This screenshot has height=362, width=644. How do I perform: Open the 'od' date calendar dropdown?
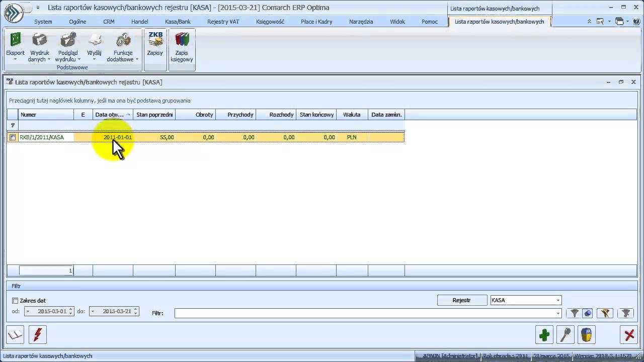click(x=28, y=311)
